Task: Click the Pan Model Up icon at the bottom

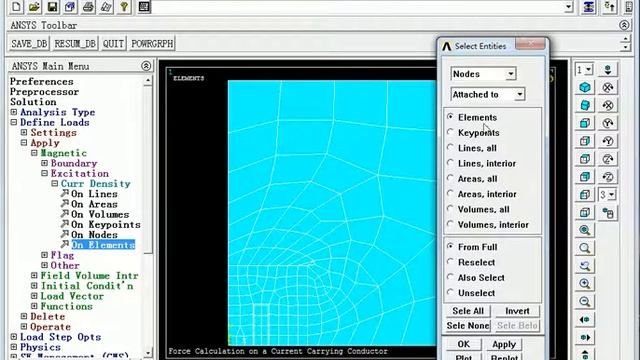Action: [x=585, y=354]
